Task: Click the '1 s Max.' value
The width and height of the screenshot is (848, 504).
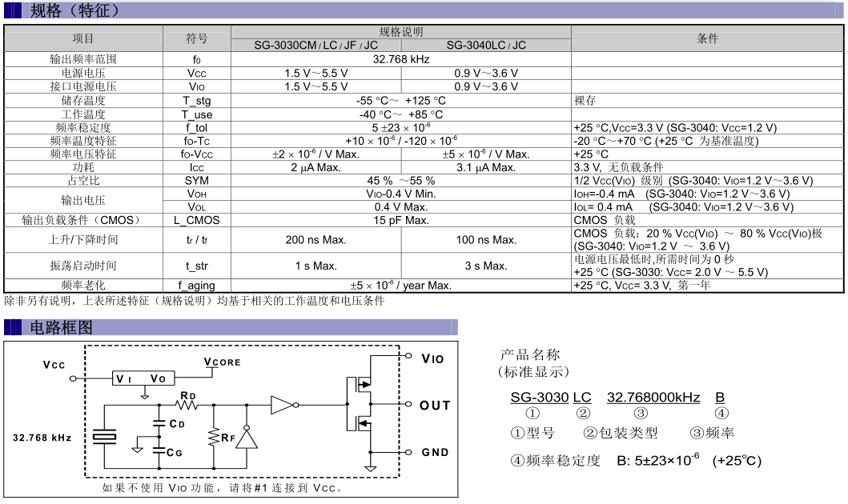Action: [x=315, y=266]
